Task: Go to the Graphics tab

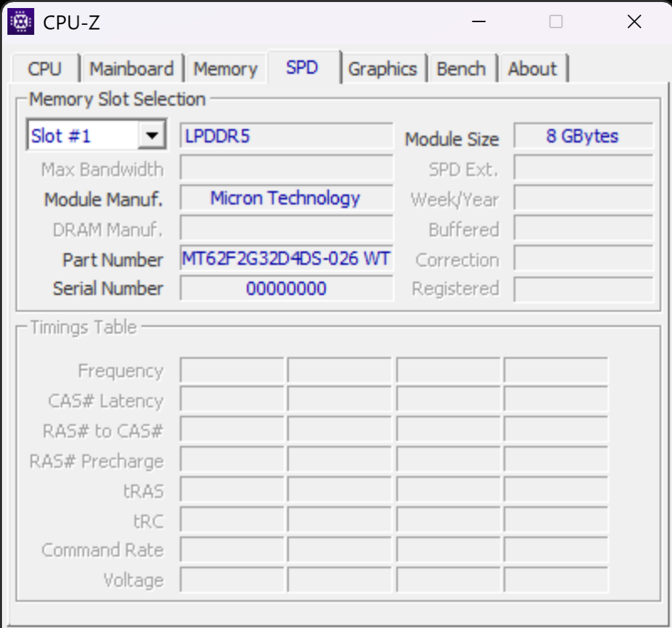Action: point(383,69)
